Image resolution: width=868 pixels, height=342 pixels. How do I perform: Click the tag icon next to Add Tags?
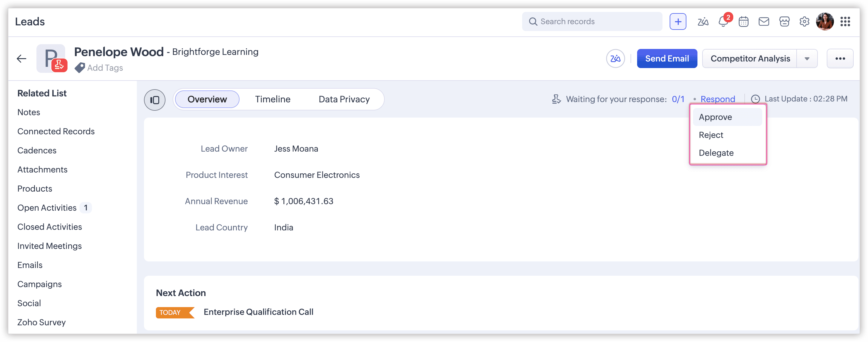pyautogui.click(x=79, y=68)
